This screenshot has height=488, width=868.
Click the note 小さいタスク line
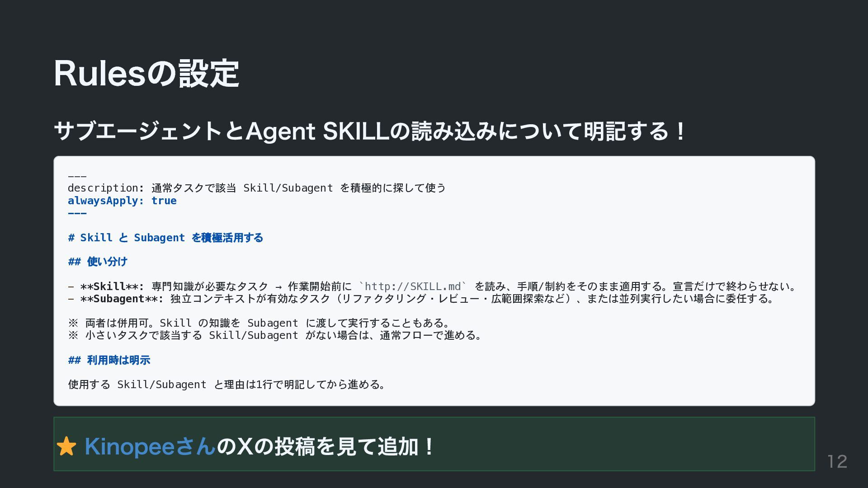tap(275, 335)
